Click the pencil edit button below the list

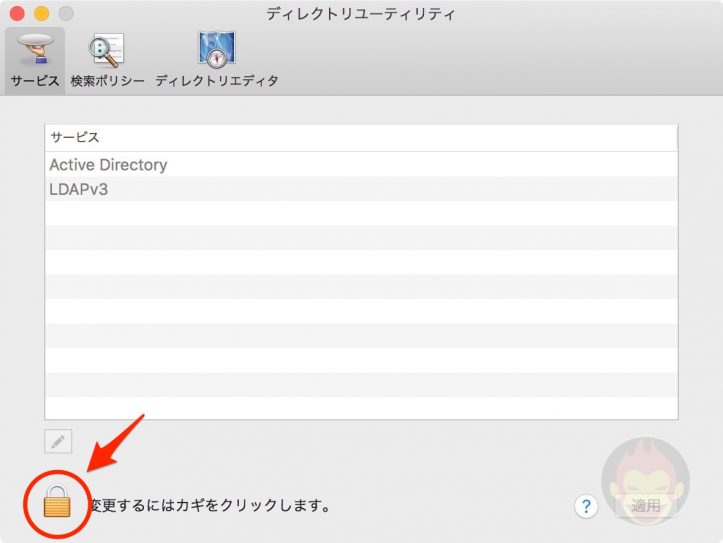point(58,442)
